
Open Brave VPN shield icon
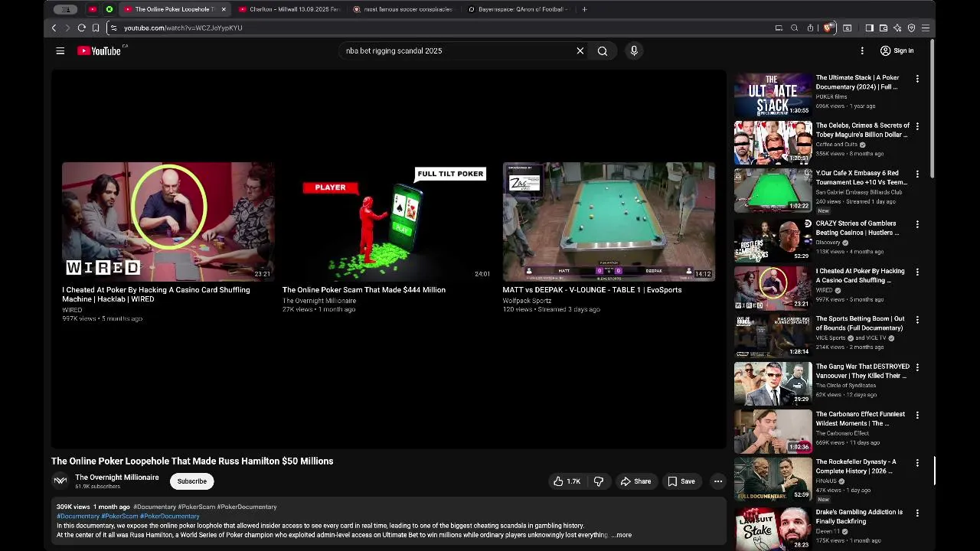pos(911,28)
